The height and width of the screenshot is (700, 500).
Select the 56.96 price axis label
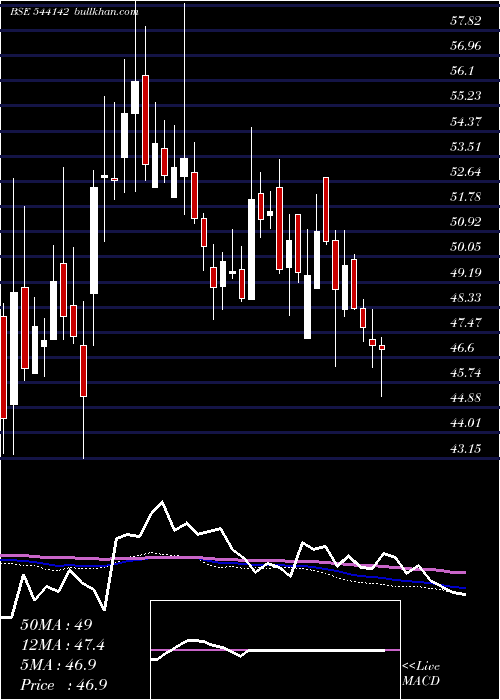[465, 46]
